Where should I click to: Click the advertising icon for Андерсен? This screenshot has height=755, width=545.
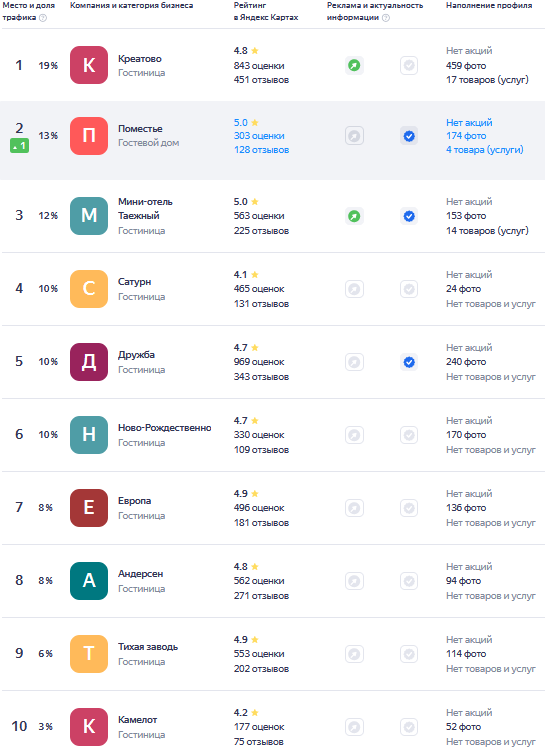pos(354,581)
